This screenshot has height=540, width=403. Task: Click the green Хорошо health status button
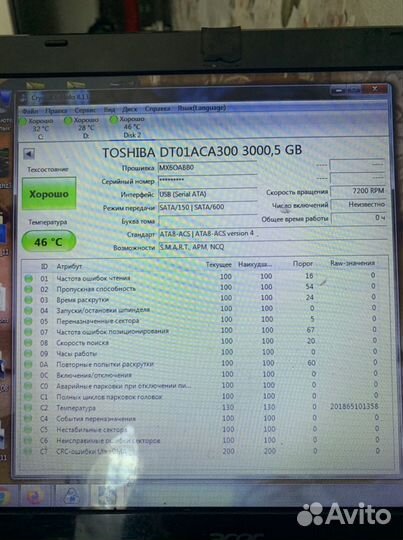pos(49,194)
